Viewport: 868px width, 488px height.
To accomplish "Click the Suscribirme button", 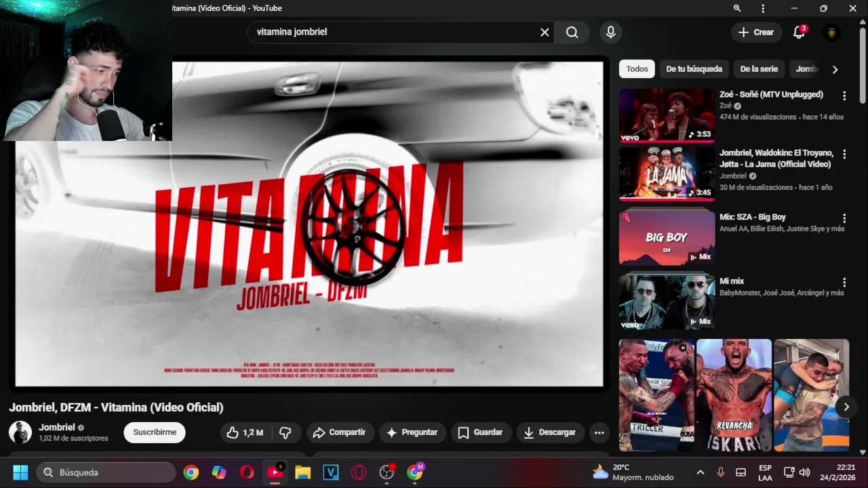I will 155,432.
